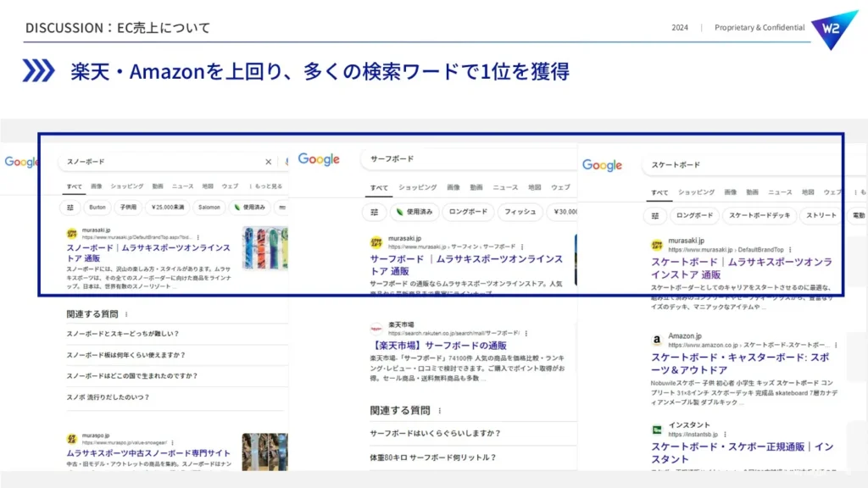
Task: Apply the ¥25,000未満 filter chip
Action: (x=168, y=208)
